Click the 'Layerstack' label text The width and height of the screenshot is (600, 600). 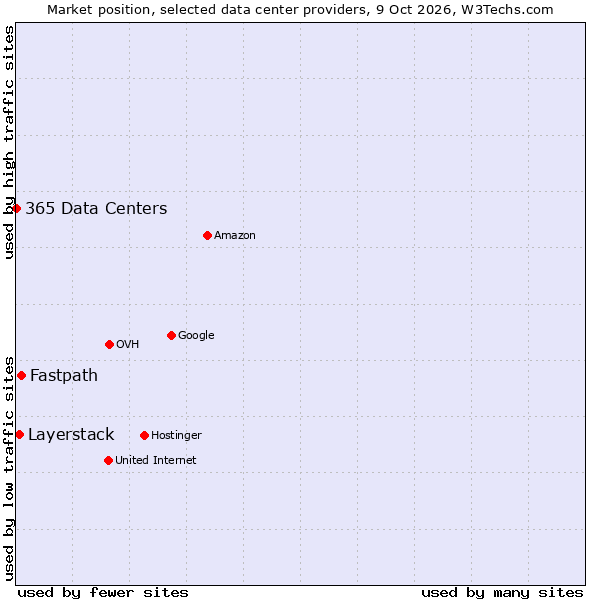[71, 435]
